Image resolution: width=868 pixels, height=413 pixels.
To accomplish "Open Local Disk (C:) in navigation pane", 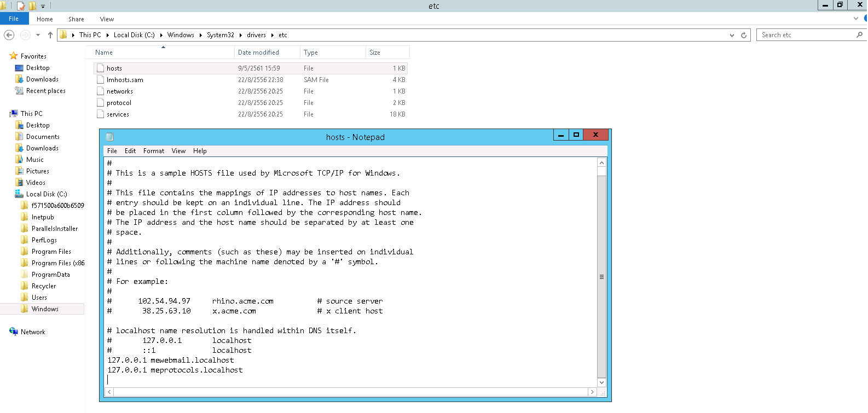I will (x=47, y=194).
